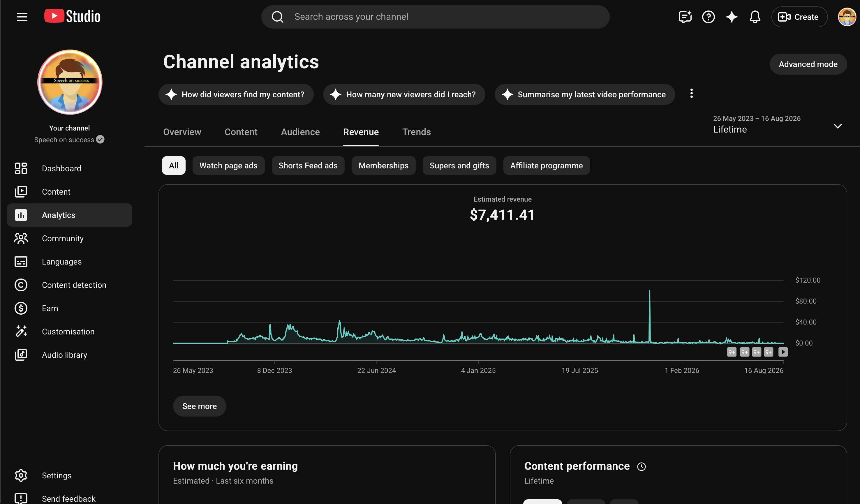Open the three-dot more suggestions menu
This screenshot has height=504, width=860.
[x=691, y=94]
